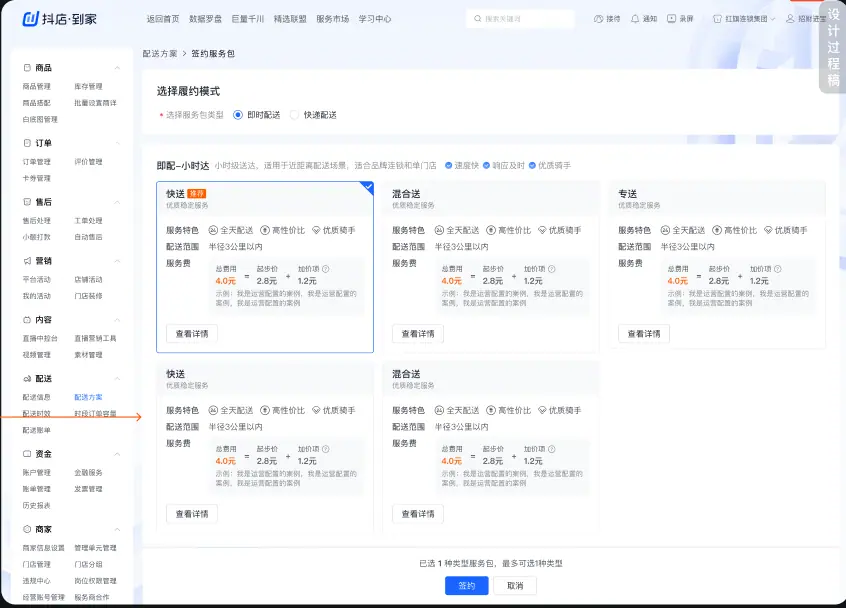Open 服务市场 in top navigation
846x608 pixels.
tap(332, 19)
